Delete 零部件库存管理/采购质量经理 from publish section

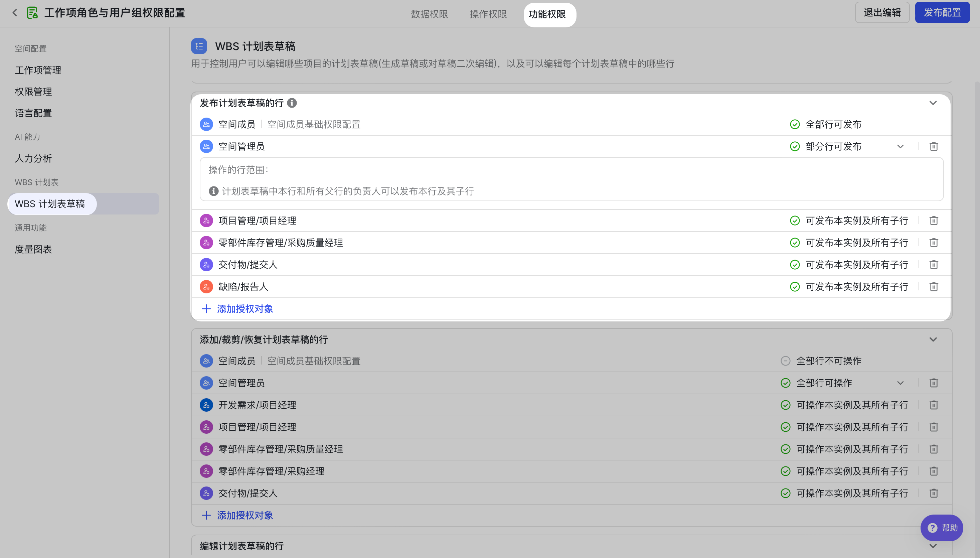click(x=934, y=243)
